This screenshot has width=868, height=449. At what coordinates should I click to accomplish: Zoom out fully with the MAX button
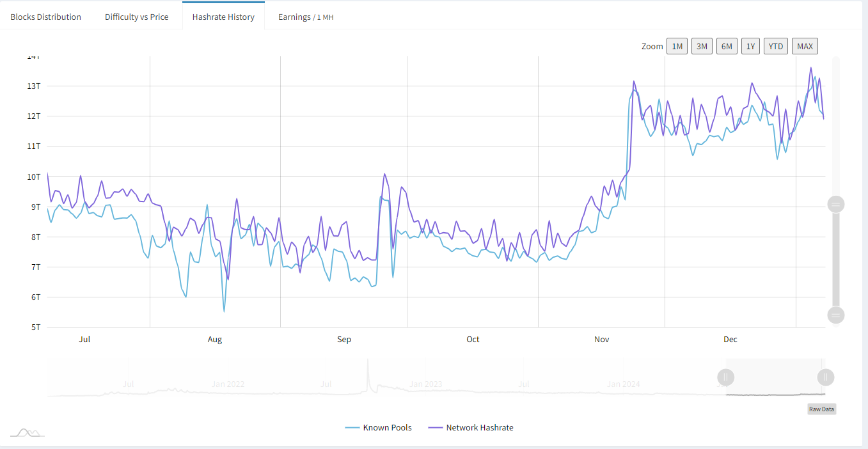coord(805,45)
